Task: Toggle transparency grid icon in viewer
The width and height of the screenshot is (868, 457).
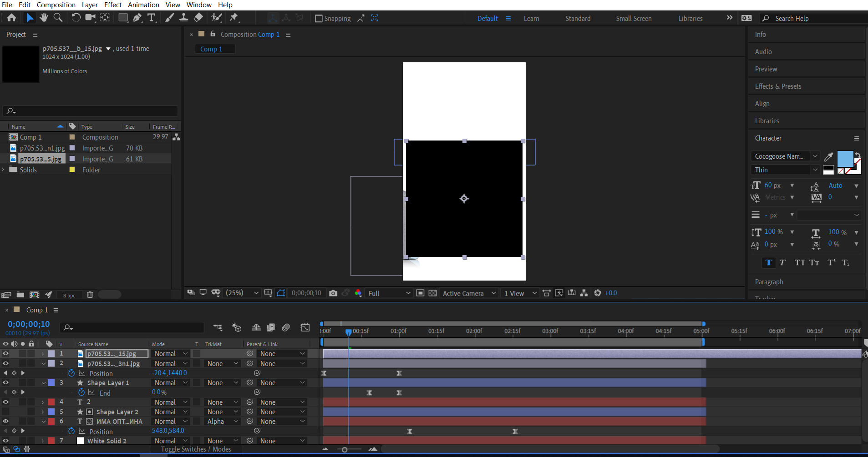Action: point(433,293)
